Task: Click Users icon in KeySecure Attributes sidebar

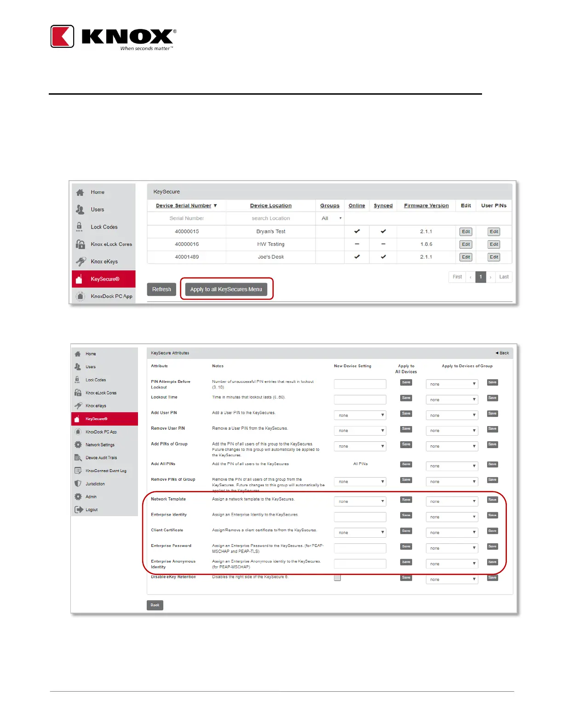Action: click(x=78, y=367)
